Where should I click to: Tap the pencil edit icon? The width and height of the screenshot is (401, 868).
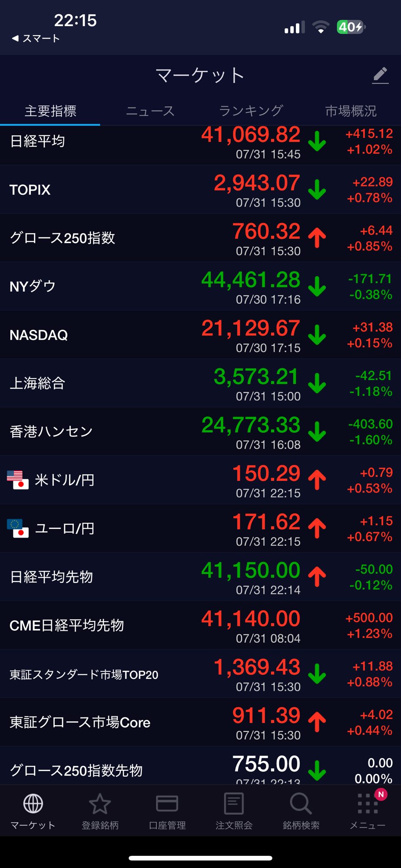pos(380,76)
